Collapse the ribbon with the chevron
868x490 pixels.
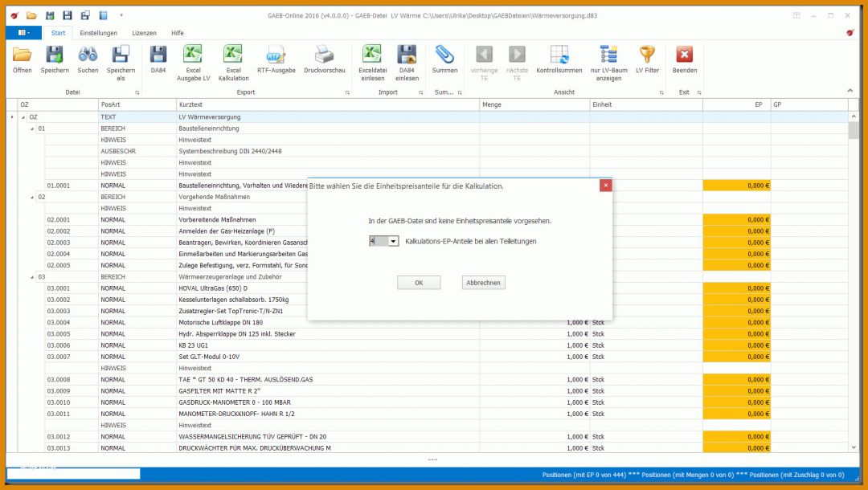click(850, 91)
